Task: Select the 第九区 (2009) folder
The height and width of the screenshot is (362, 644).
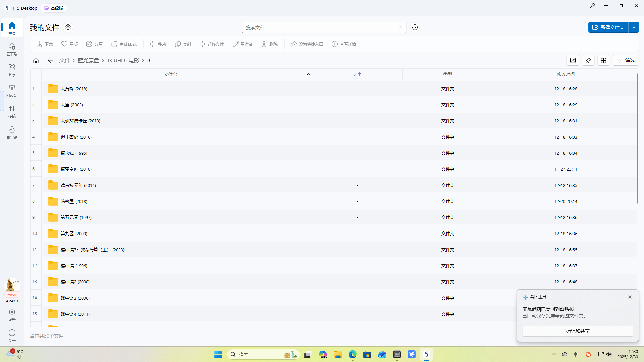Action: point(340,234)
